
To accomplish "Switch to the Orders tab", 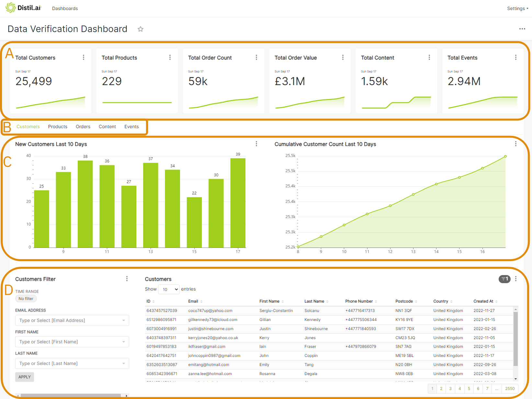I will [x=83, y=127].
